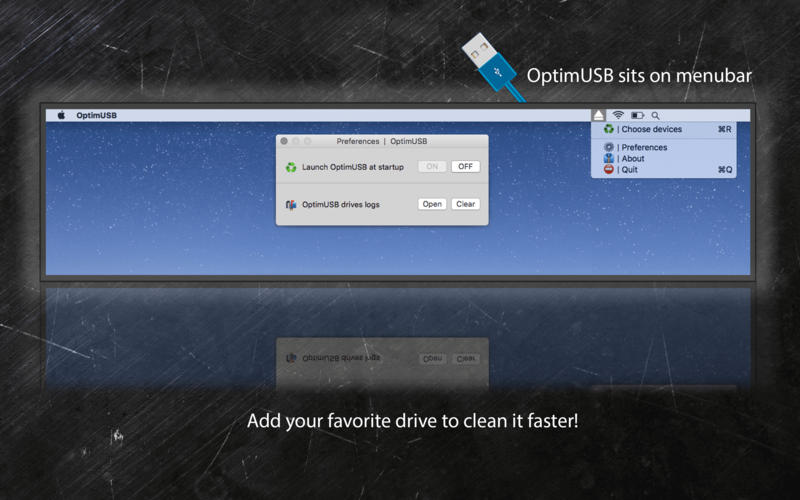800x500 pixels.
Task: Close the Preferences window
Action: pyautogui.click(x=284, y=141)
